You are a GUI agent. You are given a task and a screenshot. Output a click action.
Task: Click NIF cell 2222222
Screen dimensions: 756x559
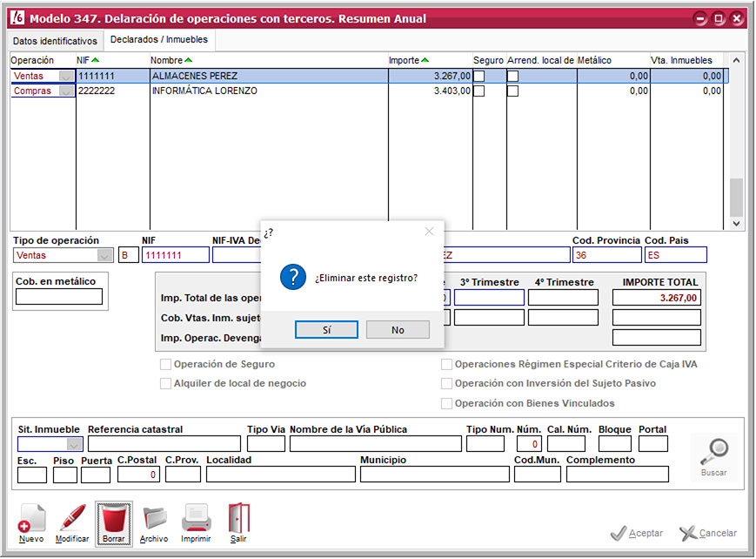pyautogui.click(x=97, y=91)
